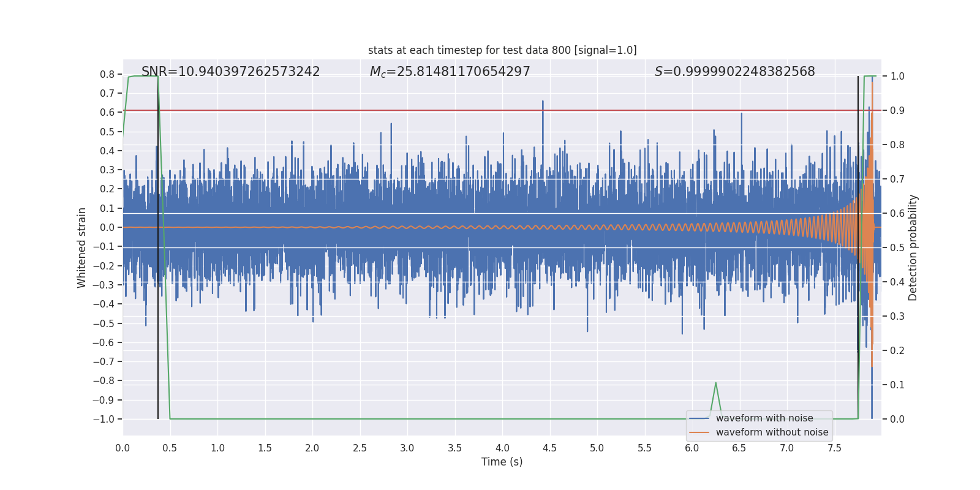Screen dimensions: 980x490
Task: Click the 1.5 tick on the time axis
Action: (x=265, y=448)
